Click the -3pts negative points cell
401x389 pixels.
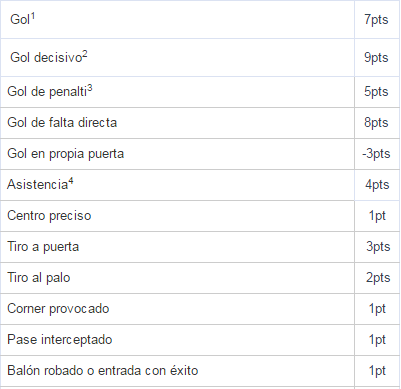point(376,154)
